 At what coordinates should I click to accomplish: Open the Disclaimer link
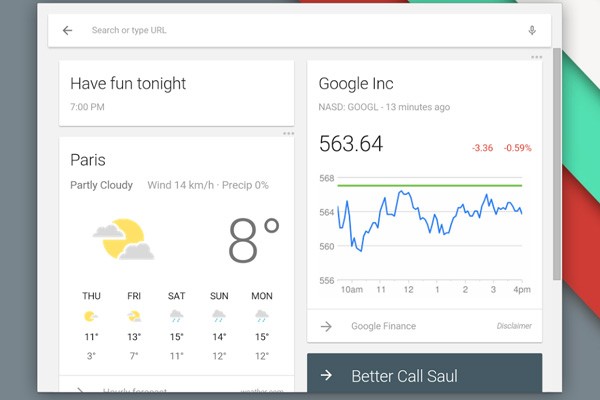click(514, 326)
